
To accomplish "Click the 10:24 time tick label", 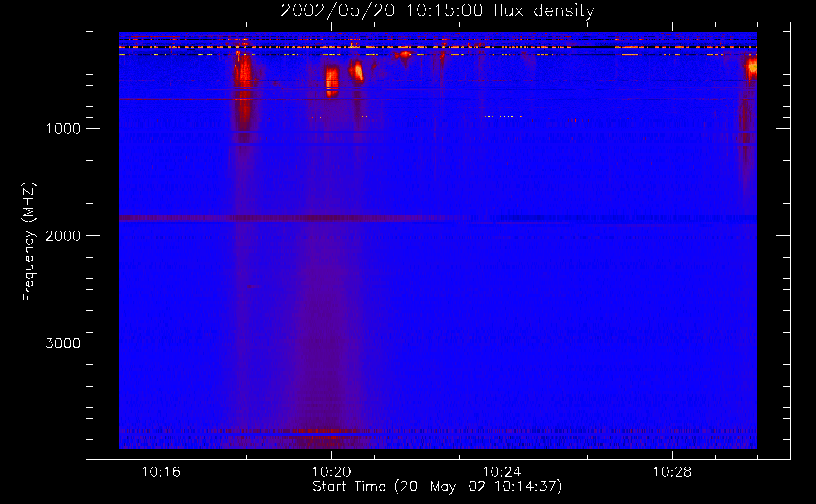I will point(502,472).
